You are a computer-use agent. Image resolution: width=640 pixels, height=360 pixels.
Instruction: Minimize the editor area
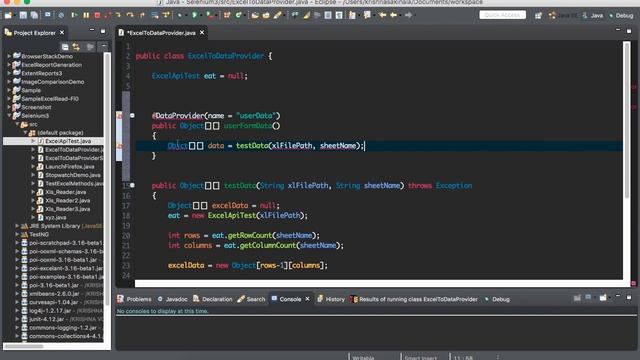(618, 30)
